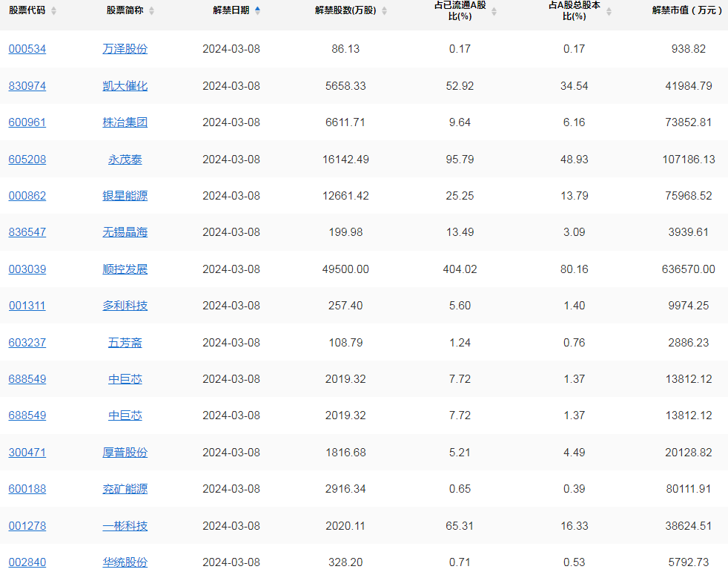Select 占A股总股本比 value 80.16
This screenshot has height=575, width=728.
click(575, 269)
